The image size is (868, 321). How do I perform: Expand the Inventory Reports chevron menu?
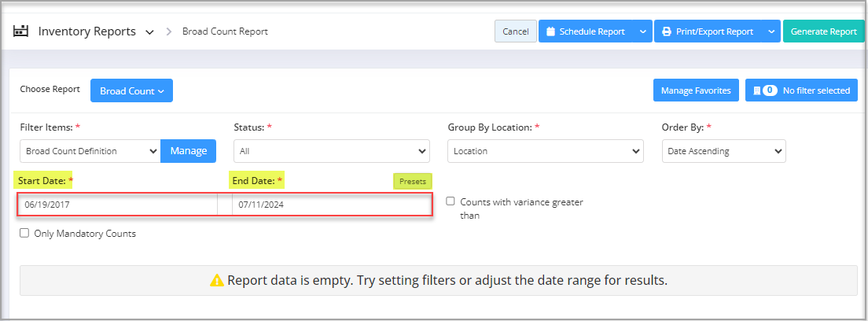[x=149, y=32]
